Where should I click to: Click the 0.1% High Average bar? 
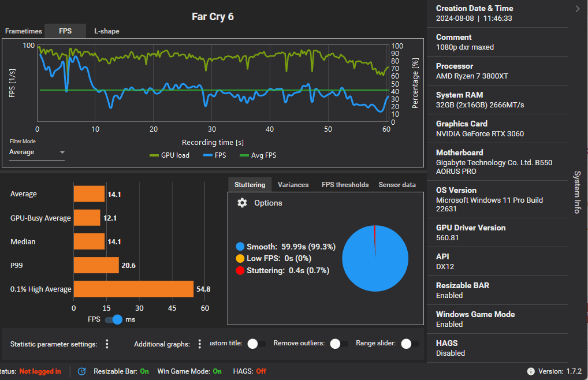click(x=133, y=289)
